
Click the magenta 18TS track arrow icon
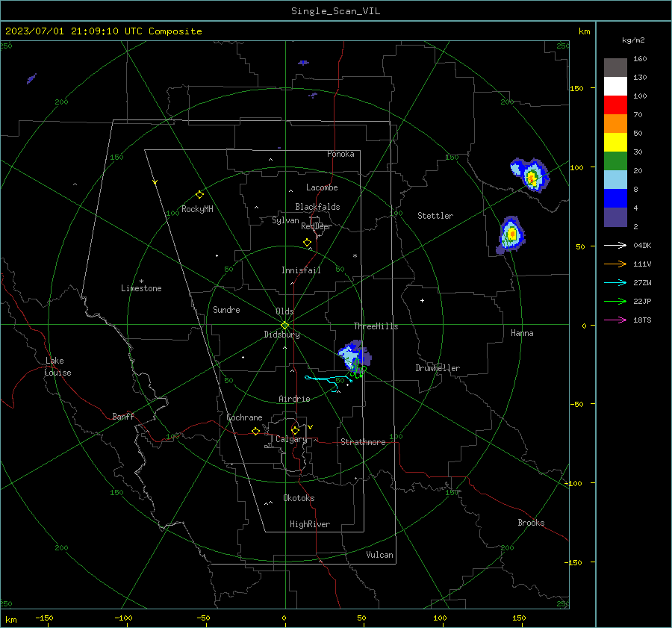615,320
